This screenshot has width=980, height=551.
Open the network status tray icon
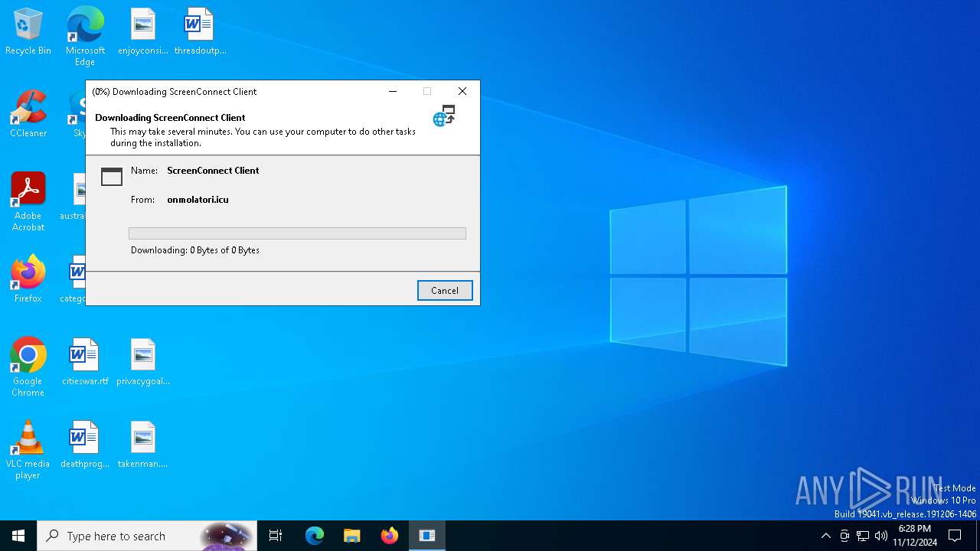tap(863, 536)
